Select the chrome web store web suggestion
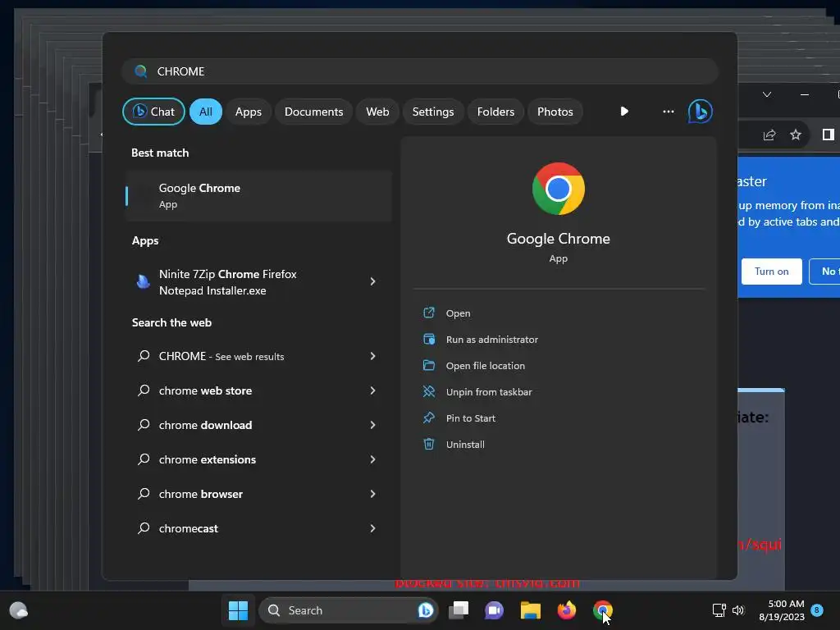Viewport: 840px width, 630px height. 258,390
